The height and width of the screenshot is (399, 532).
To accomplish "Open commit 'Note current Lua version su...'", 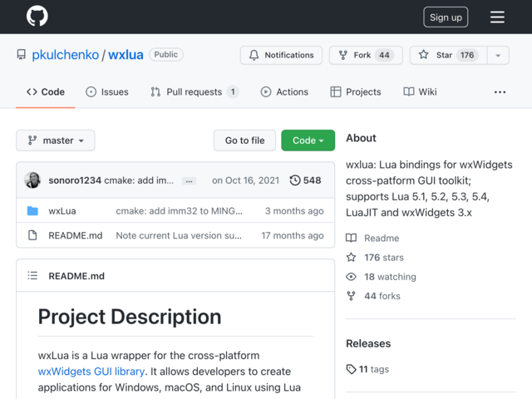I will click(x=179, y=235).
